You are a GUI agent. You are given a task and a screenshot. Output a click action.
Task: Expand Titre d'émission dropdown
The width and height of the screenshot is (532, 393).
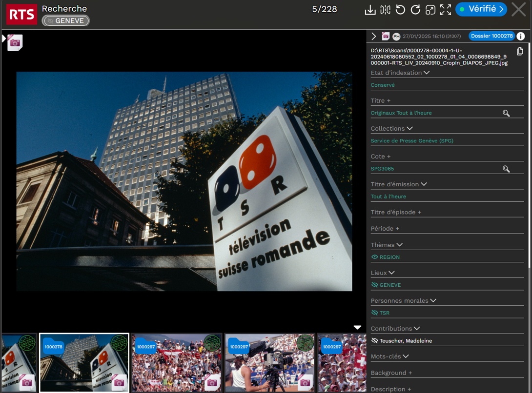[x=424, y=184]
